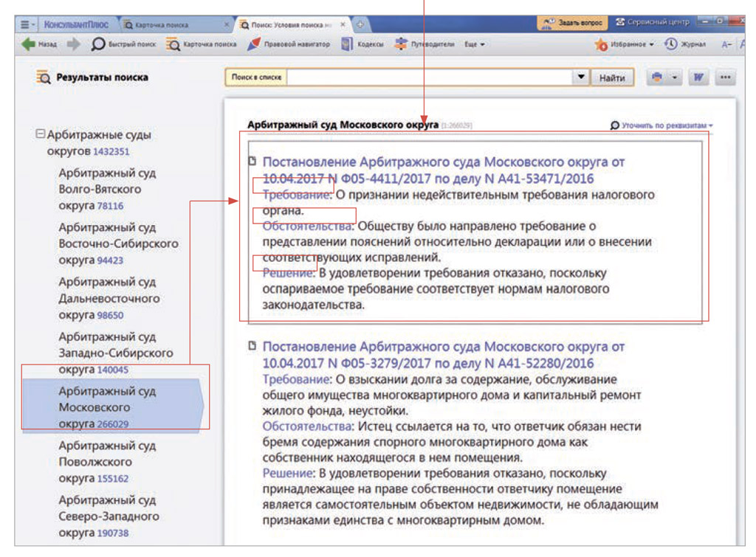Open the Кодексы section

click(x=362, y=44)
